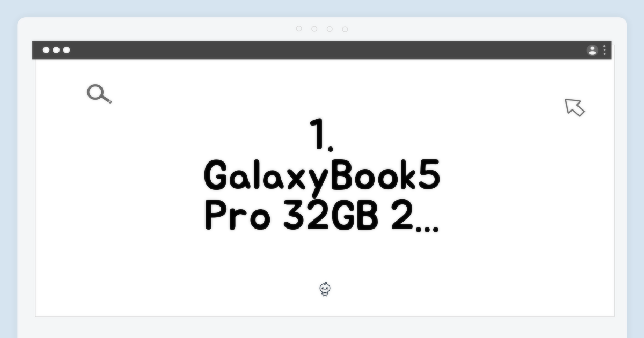Screen dimensions: 644x338
Task: Select the third small circle above the window
Action: (330, 29)
